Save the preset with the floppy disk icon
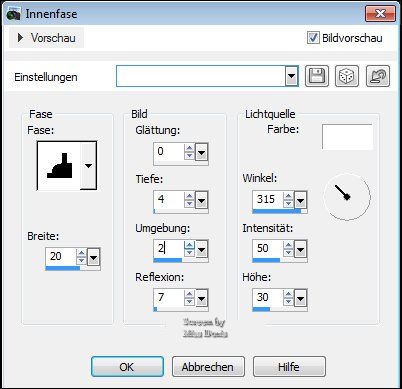Image resolution: width=402 pixels, height=389 pixels. pyautogui.click(x=317, y=76)
